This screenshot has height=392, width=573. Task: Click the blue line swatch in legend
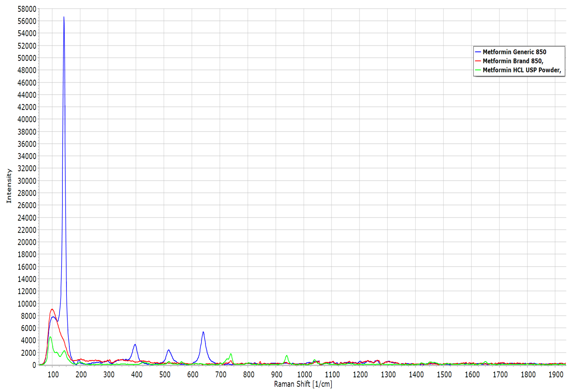click(478, 52)
